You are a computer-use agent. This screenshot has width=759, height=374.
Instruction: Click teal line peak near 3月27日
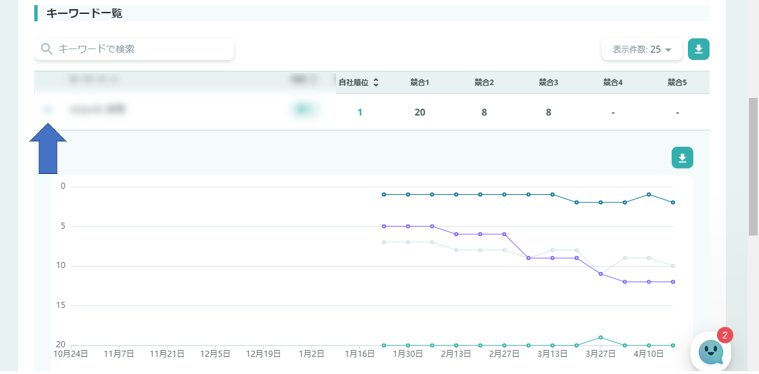pos(601,337)
